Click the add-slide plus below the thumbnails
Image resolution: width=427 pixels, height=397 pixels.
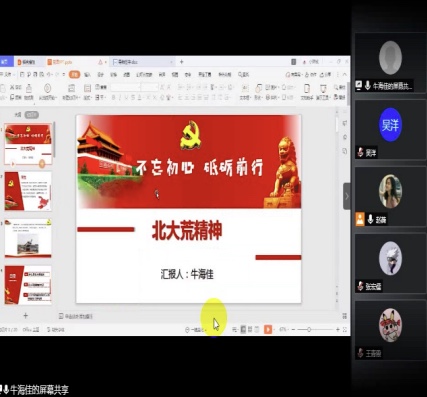point(26,315)
